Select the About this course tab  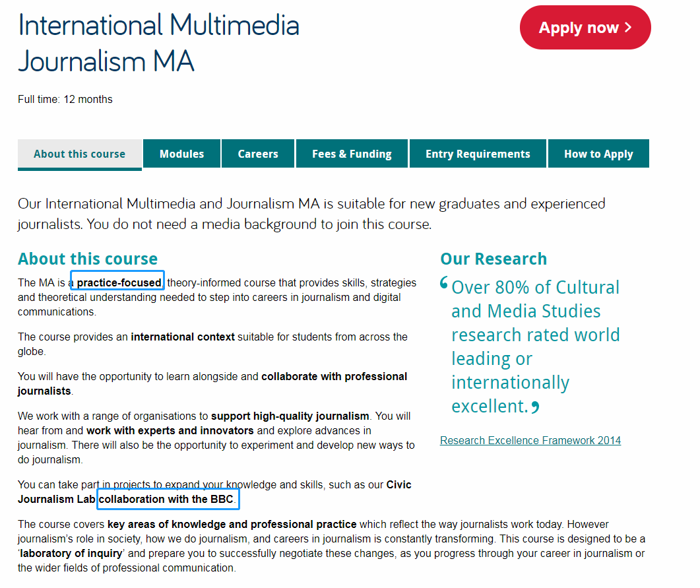pos(79,154)
